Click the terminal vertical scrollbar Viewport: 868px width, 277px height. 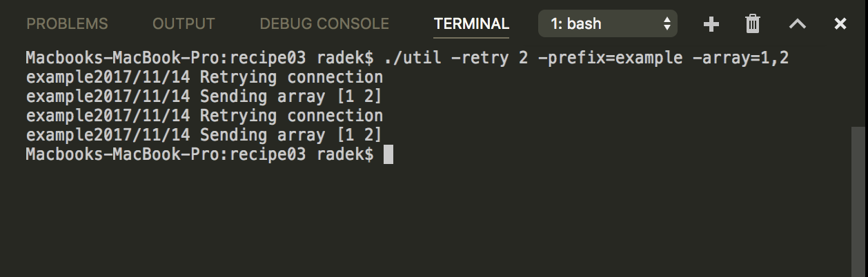point(859,201)
